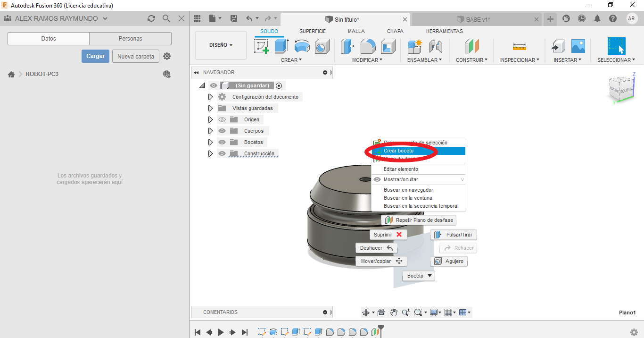Click the Look At icon in navigation bar
Screen dimensions: 644x338
[x=381, y=313]
